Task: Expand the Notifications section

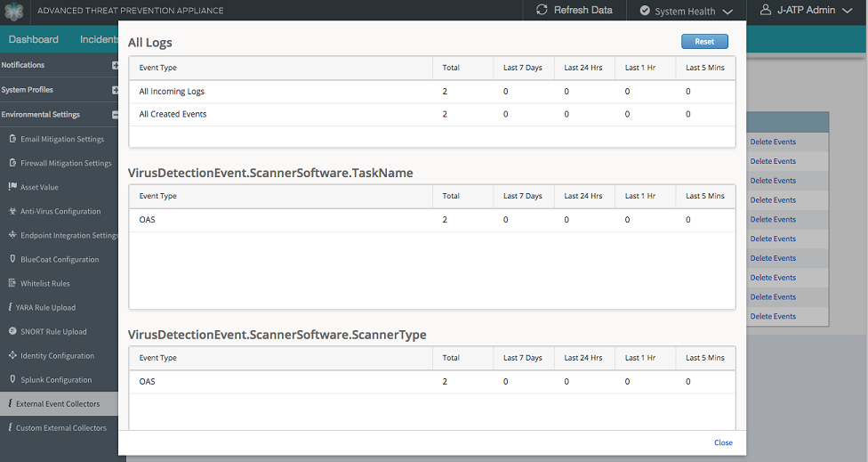Action: coord(115,65)
